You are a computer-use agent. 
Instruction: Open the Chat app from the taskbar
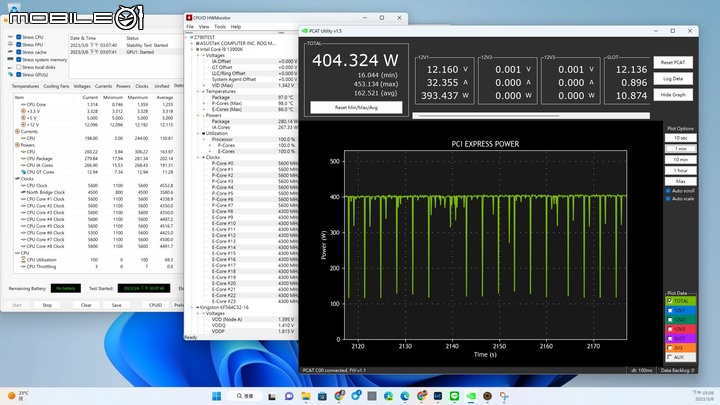(x=289, y=396)
